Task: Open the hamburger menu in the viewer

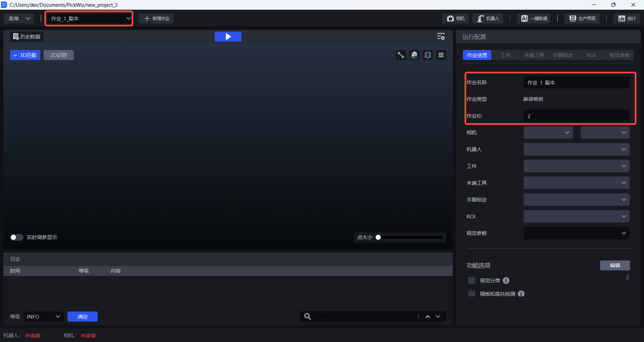Action: point(441,55)
